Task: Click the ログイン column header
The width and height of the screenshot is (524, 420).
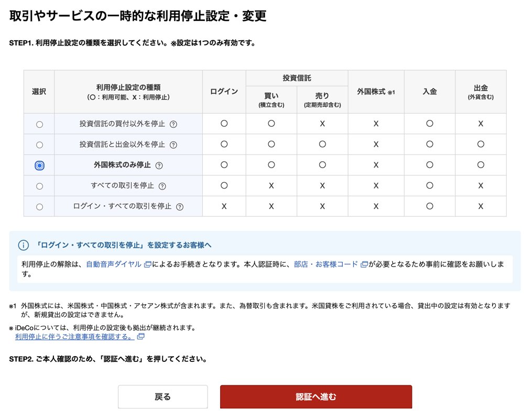Action: point(224,92)
